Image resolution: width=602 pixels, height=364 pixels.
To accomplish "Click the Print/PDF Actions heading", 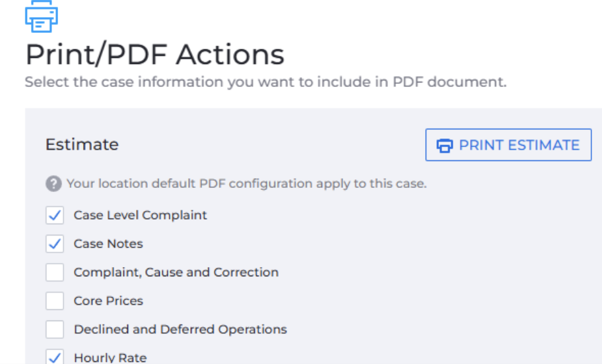I will point(154,55).
